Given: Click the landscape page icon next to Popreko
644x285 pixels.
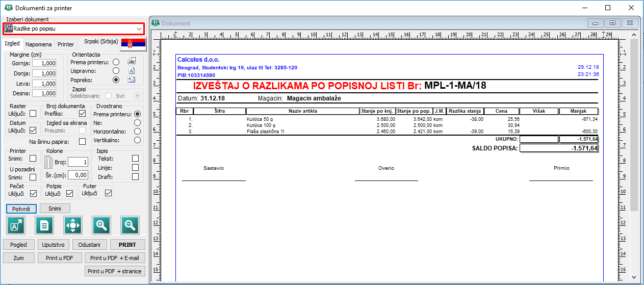Looking at the screenshot, I should tap(131, 80).
